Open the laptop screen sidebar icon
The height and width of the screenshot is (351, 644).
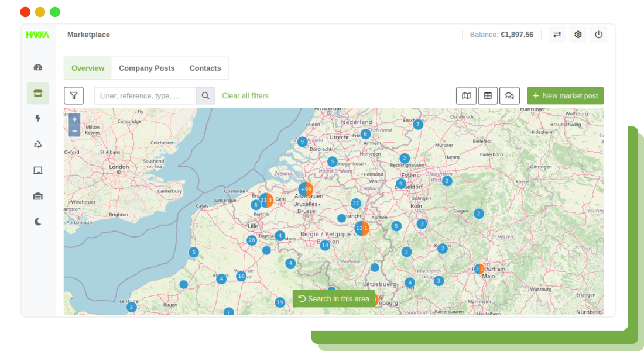(38, 170)
